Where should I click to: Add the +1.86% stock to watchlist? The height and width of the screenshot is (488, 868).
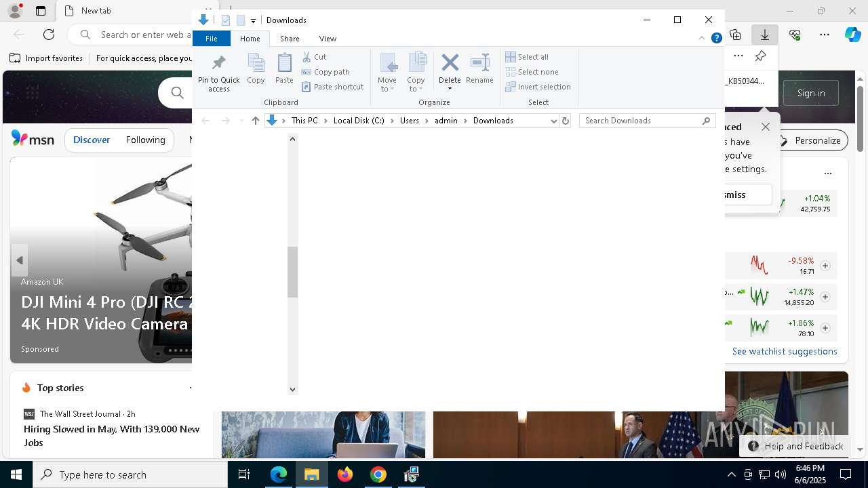point(825,328)
